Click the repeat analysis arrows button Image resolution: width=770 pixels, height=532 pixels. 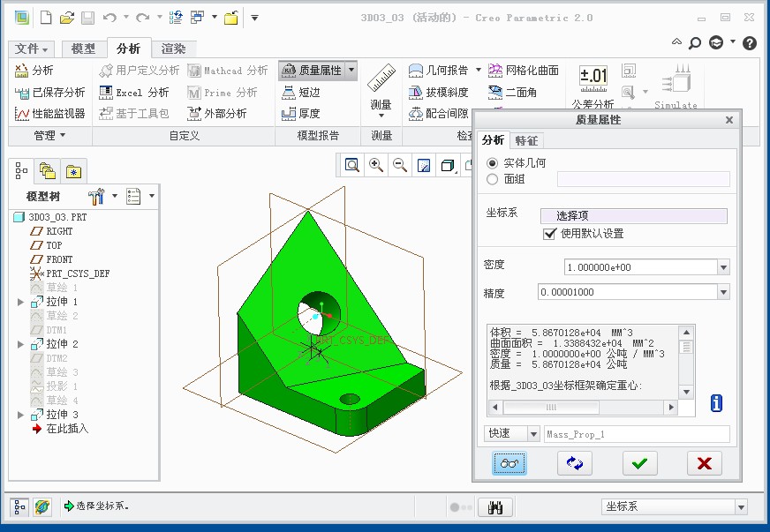point(575,463)
